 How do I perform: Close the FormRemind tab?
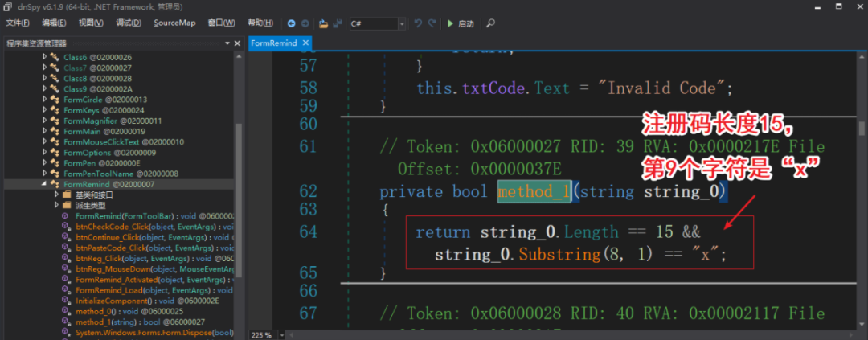click(x=305, y=43)
